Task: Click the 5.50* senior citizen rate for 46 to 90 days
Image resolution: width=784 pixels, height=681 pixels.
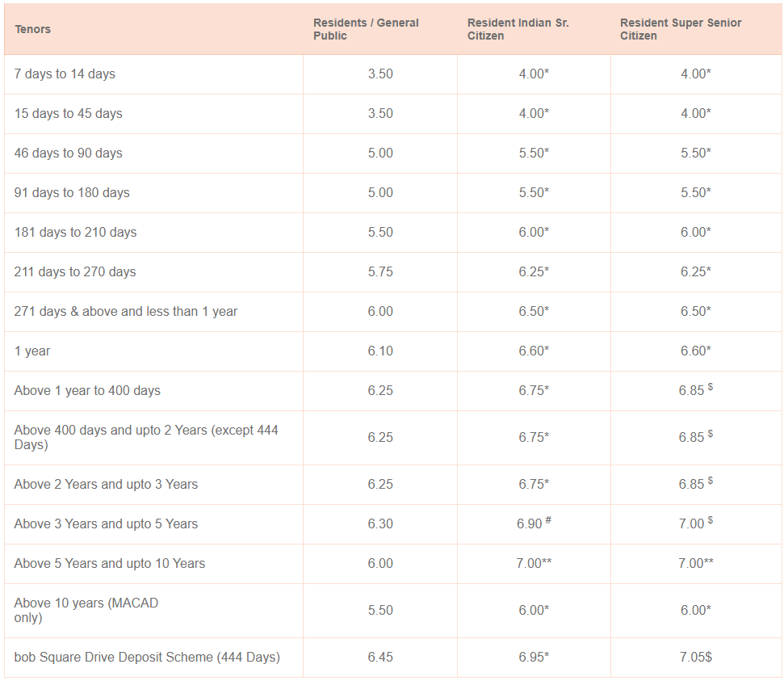Action: point(535,153)
